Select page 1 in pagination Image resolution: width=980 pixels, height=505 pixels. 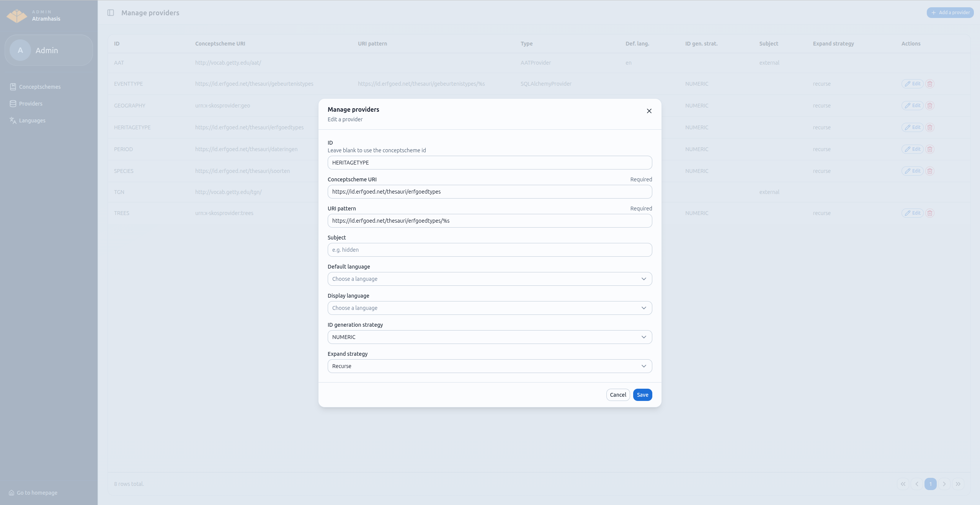click(x=931, y=484)
